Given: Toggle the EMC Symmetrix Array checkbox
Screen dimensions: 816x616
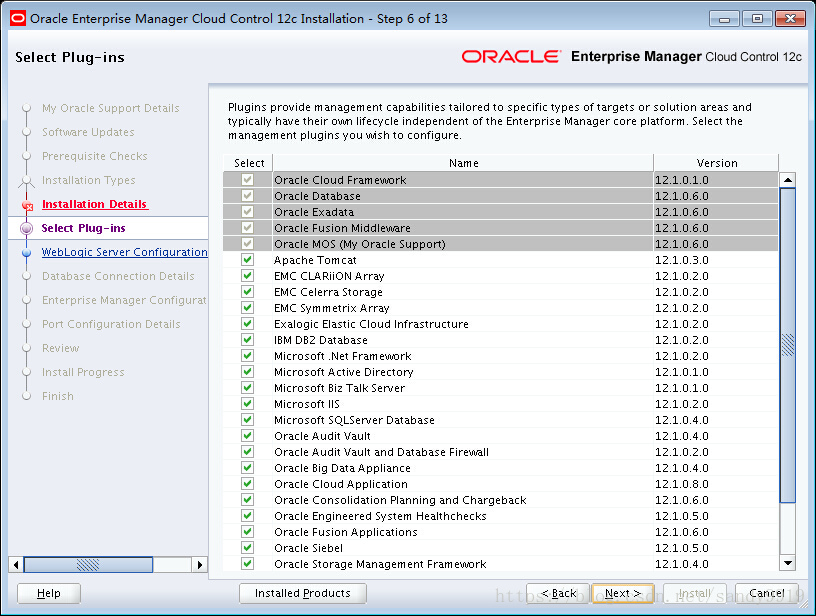Looking at the screenshot, I should [248, 307].
